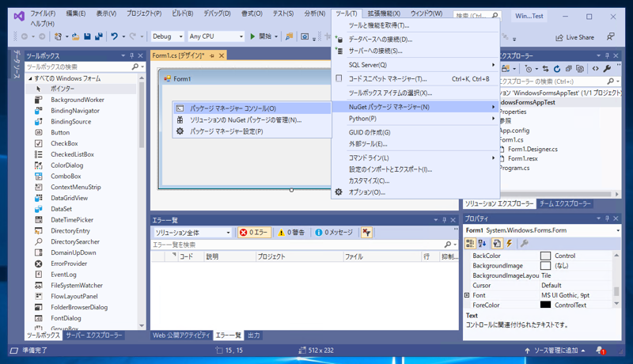The width and height of the screenshot is (633, 364).
Task: Pin the Form1.cs design tab
Action: coord(212,55)
